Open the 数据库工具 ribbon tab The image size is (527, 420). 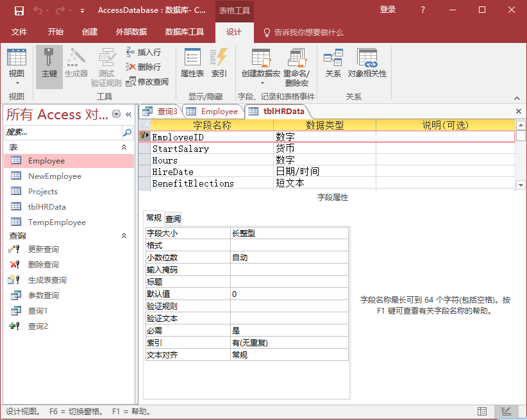point(184,32)
